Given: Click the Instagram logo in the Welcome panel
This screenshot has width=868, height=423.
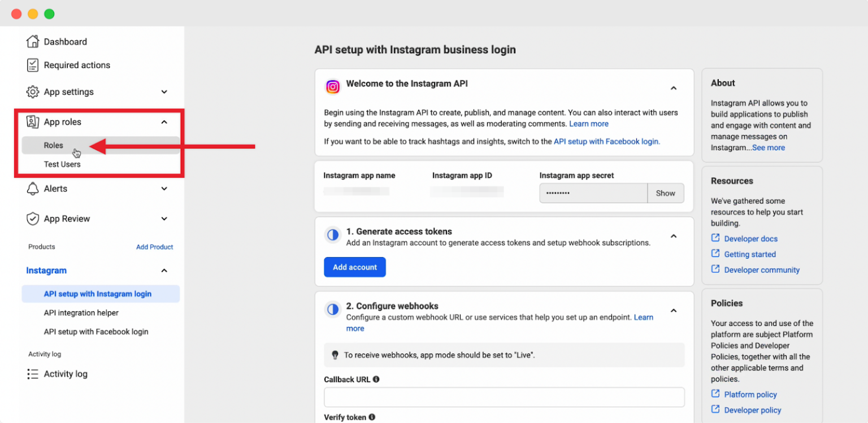Looking at the screenshot, I should [332, 87].
